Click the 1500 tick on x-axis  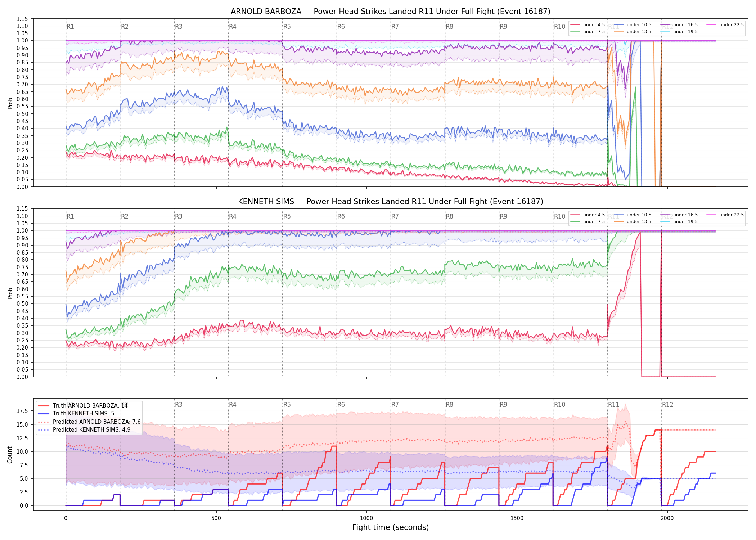[x=517, y=518]
